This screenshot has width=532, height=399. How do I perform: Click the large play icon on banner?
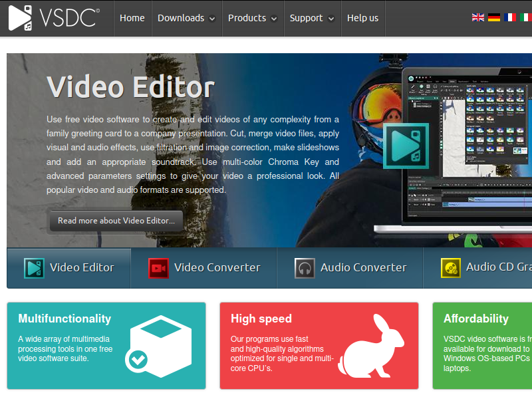click(406, 146)
